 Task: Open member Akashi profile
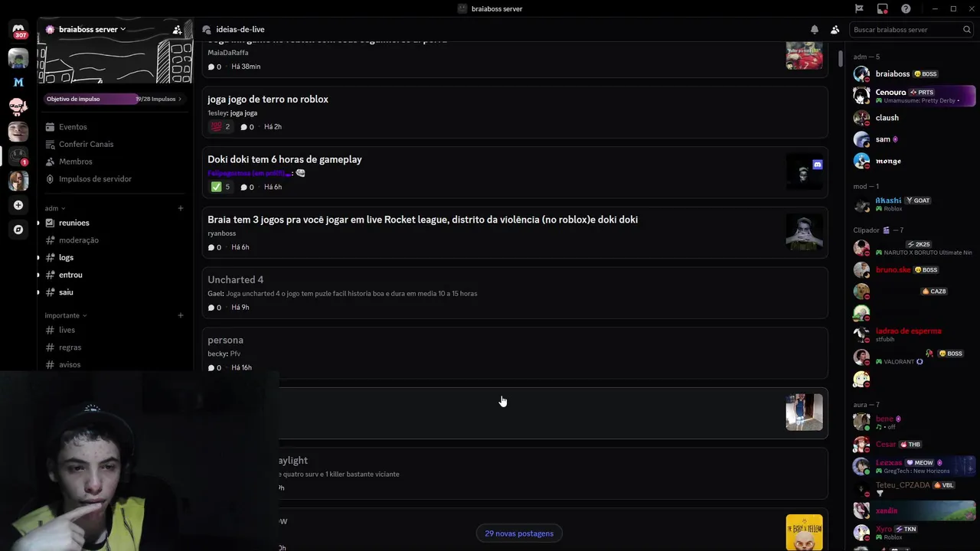[913, 204]
